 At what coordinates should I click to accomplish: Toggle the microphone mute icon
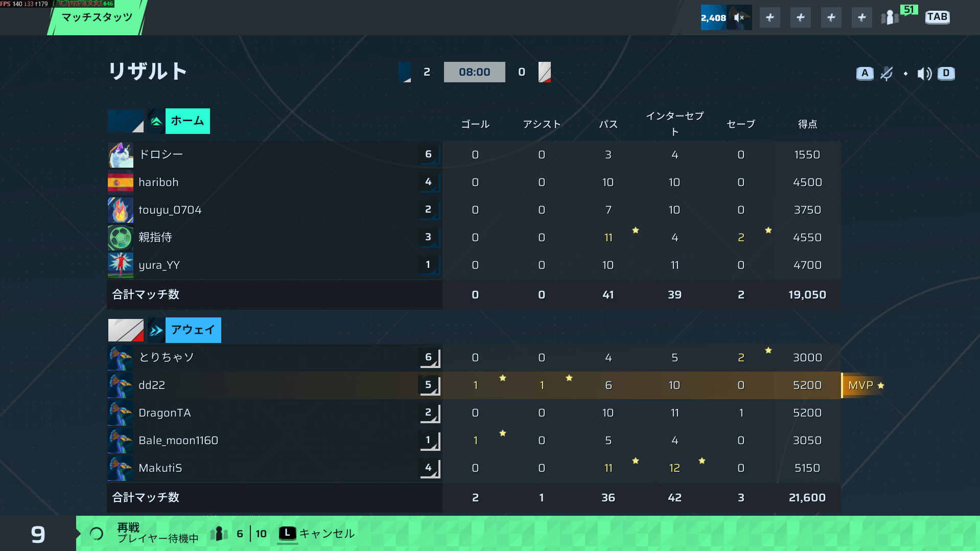pyautogui.click(x=886, y=74)
